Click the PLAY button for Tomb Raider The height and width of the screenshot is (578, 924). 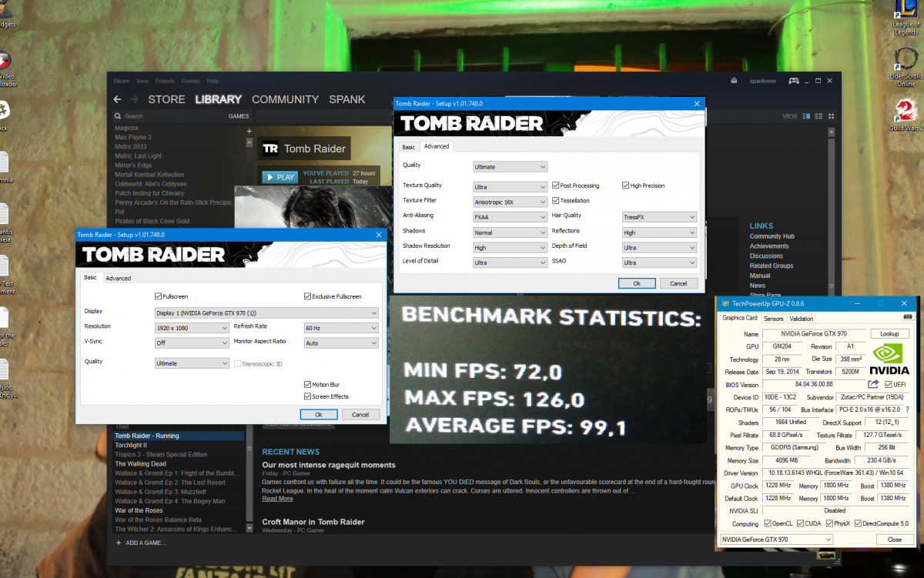click(x=280, y=177)
